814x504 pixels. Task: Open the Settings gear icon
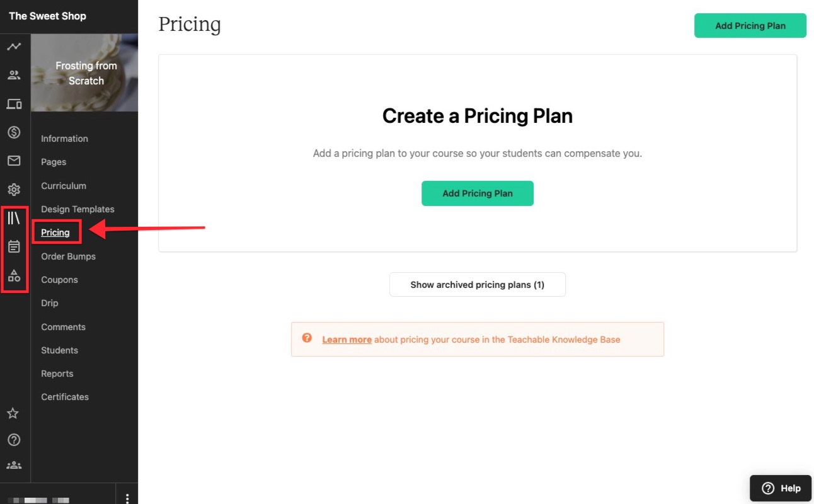(x=14, y=190)
